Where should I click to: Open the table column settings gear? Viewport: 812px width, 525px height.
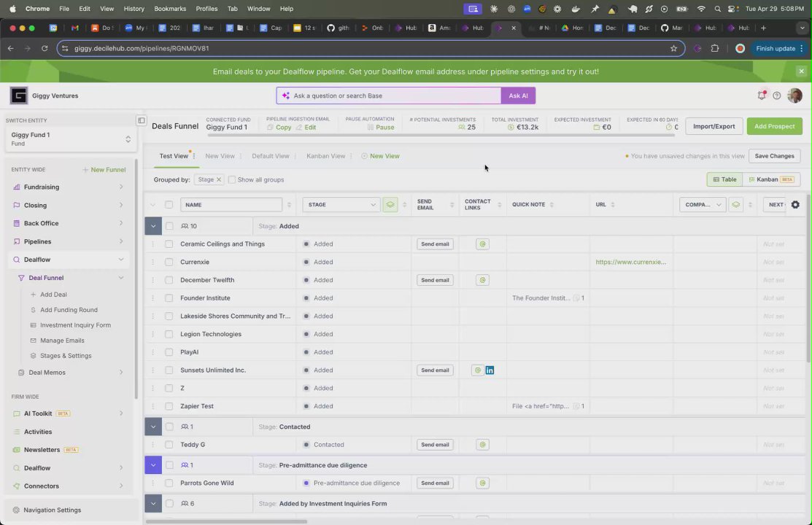pyautogui.click(x=795, y=204)
